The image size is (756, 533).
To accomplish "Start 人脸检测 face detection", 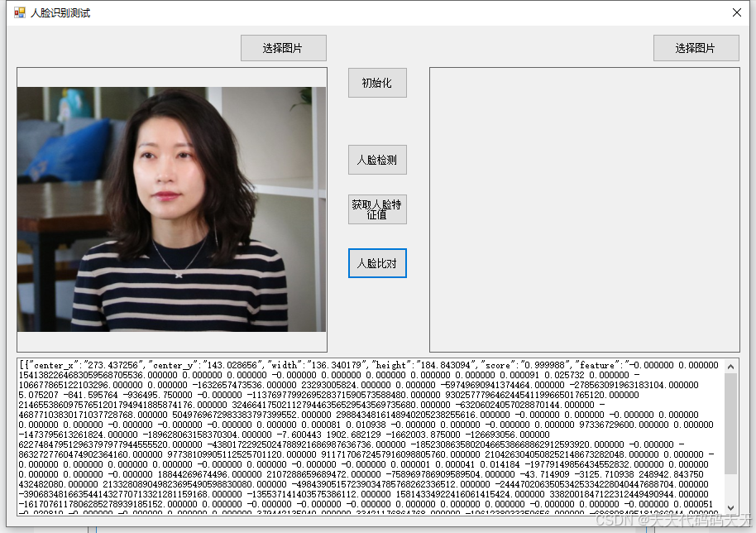I will click(377, 160).
